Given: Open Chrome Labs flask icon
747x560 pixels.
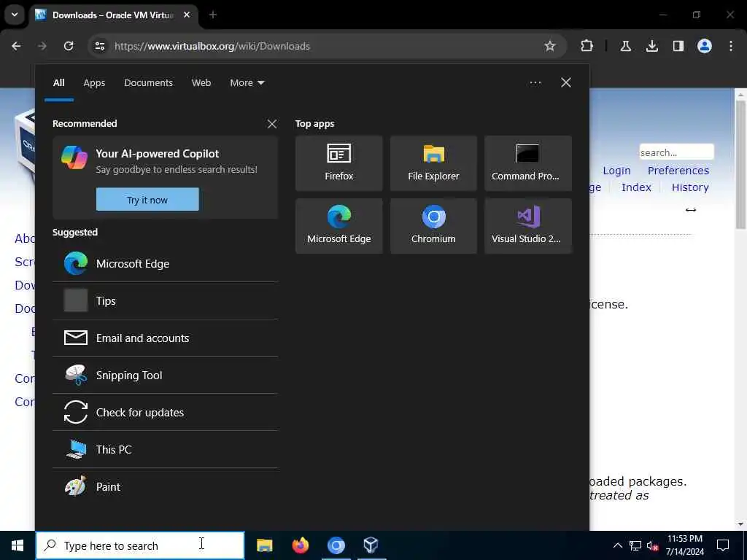Looking at the screenshot, I should coord(625,46).
